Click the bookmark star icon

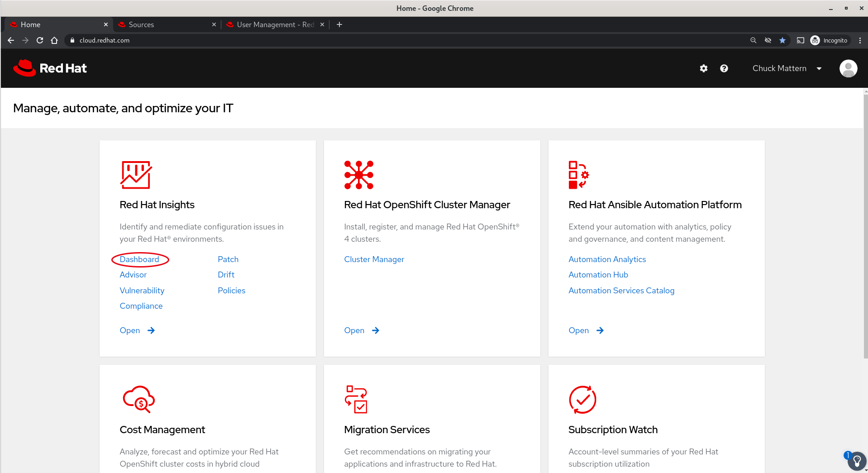[x=782, y=40]
